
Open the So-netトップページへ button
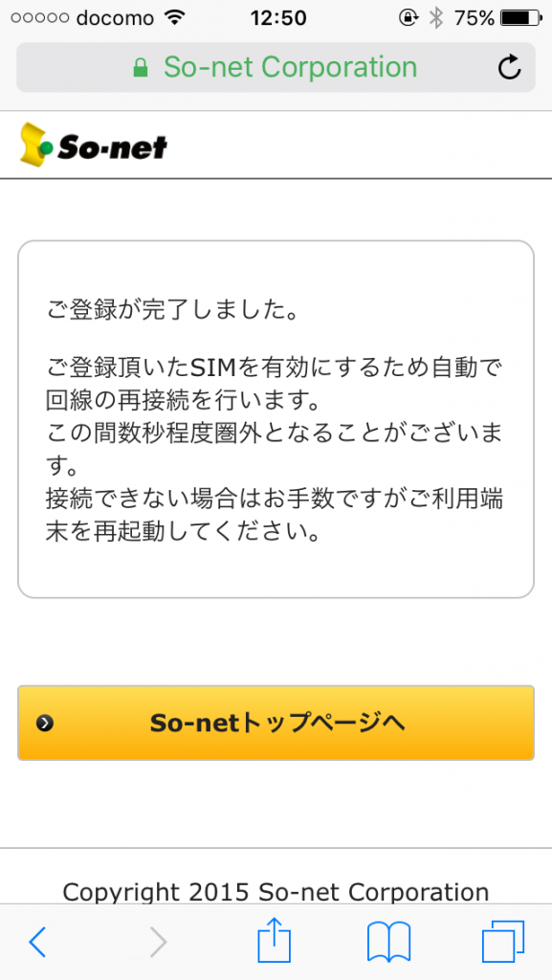(276, 723)
